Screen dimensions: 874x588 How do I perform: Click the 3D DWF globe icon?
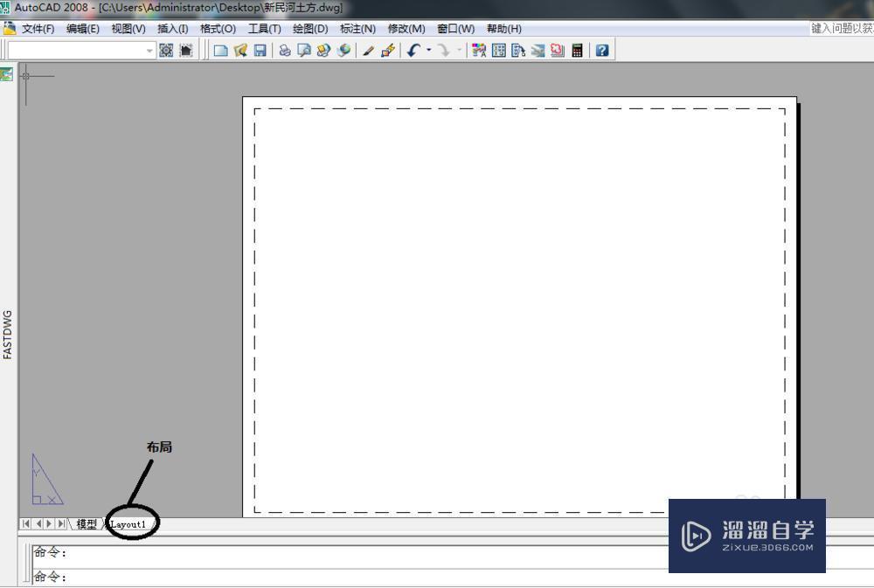[x=343, y=51]
